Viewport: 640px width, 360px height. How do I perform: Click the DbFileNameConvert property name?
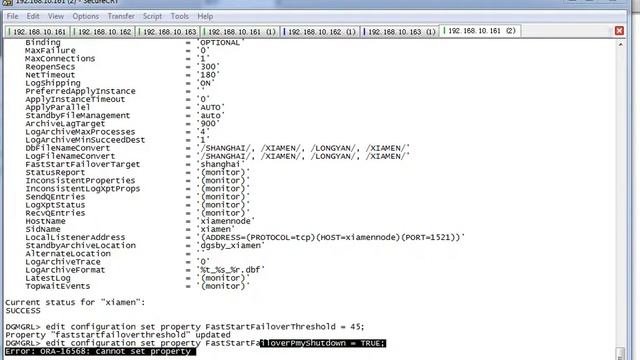point(68,148)
